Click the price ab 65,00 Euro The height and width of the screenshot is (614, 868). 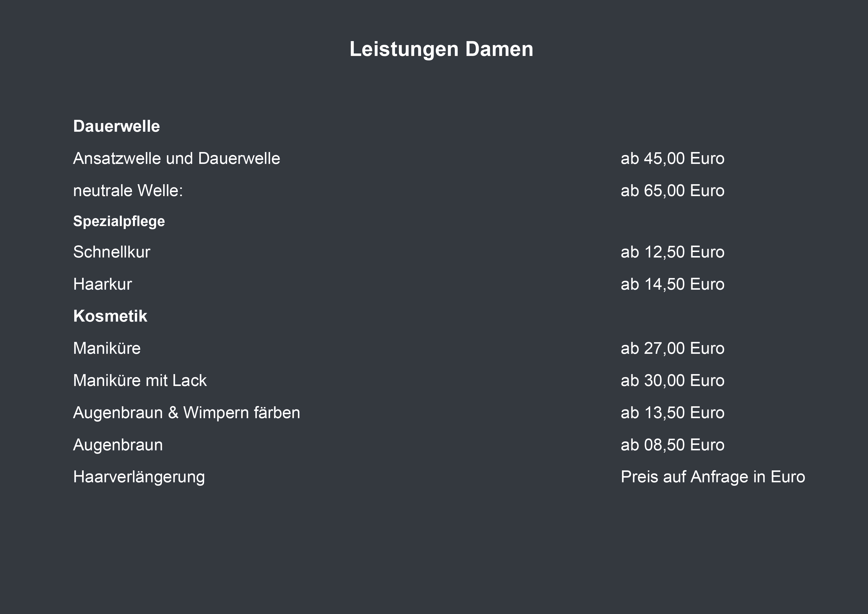point(672,191)
